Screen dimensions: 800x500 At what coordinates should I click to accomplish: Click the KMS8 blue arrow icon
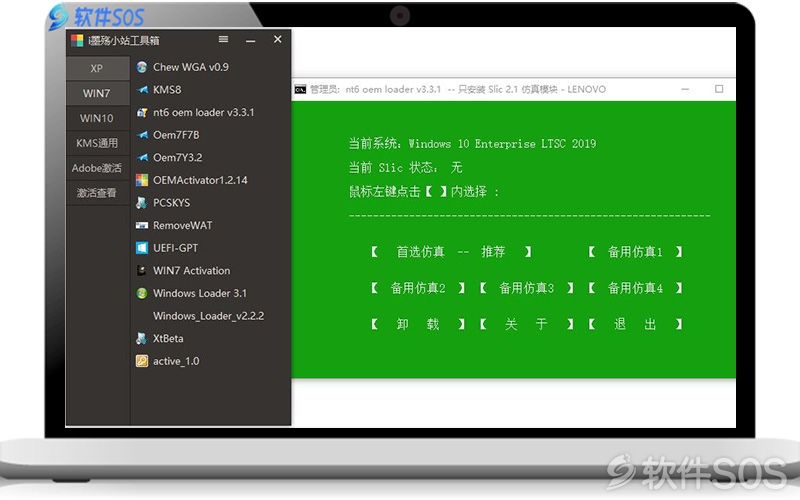[x=142, y=90]
